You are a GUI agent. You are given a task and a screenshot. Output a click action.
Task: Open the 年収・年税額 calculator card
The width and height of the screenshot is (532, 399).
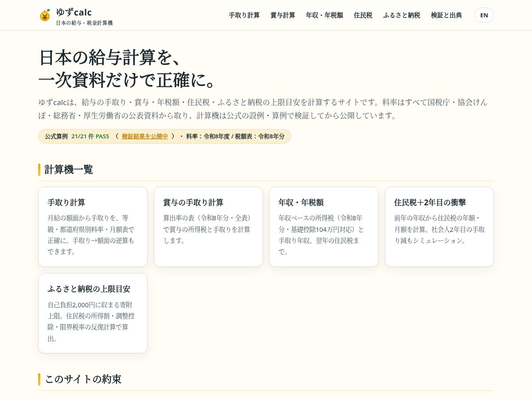tap(324, 227)
